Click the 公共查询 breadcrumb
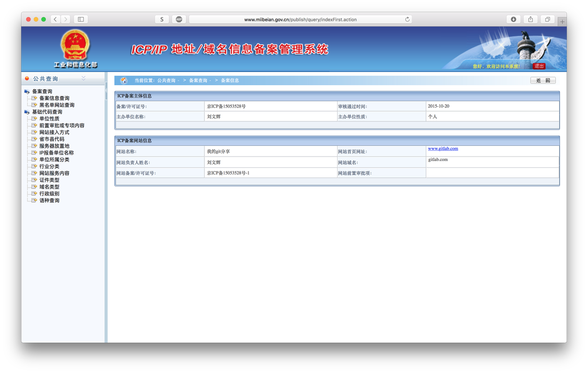 tap(166, 80)
